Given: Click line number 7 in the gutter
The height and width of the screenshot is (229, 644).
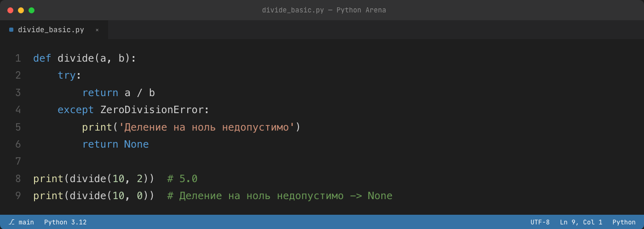Looking at the screenshot, I should click(x=18, y=161).
